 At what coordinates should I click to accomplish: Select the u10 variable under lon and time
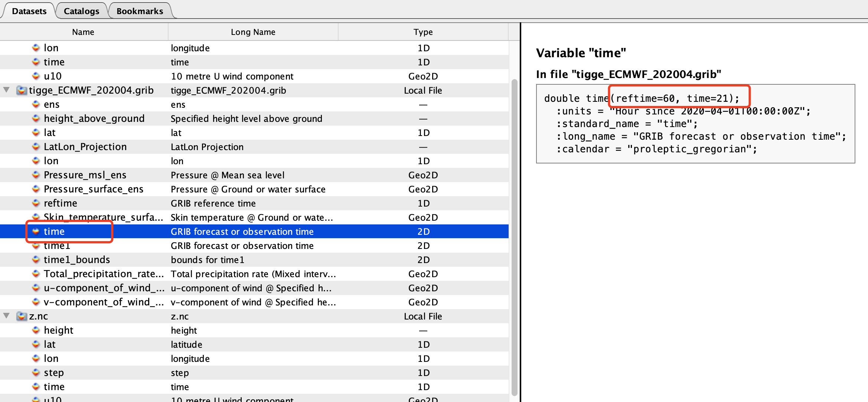click(x=53, y=76)
